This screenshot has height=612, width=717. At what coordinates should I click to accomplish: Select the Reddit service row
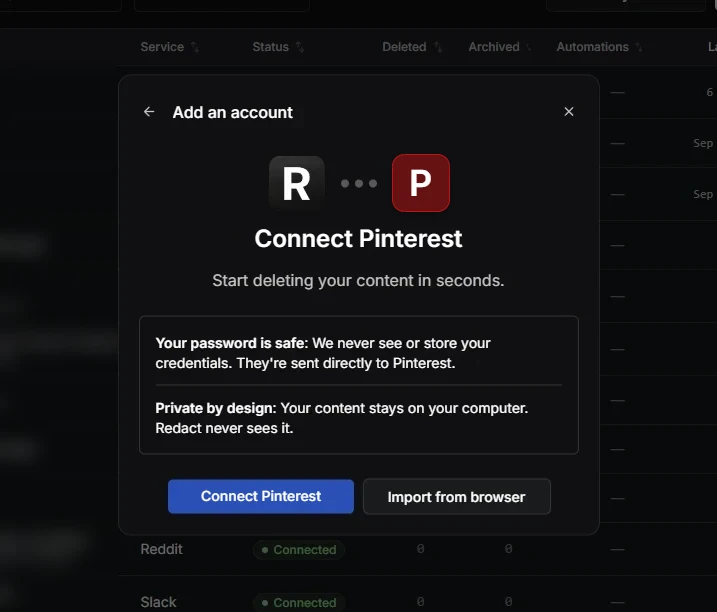click(417, 549)
